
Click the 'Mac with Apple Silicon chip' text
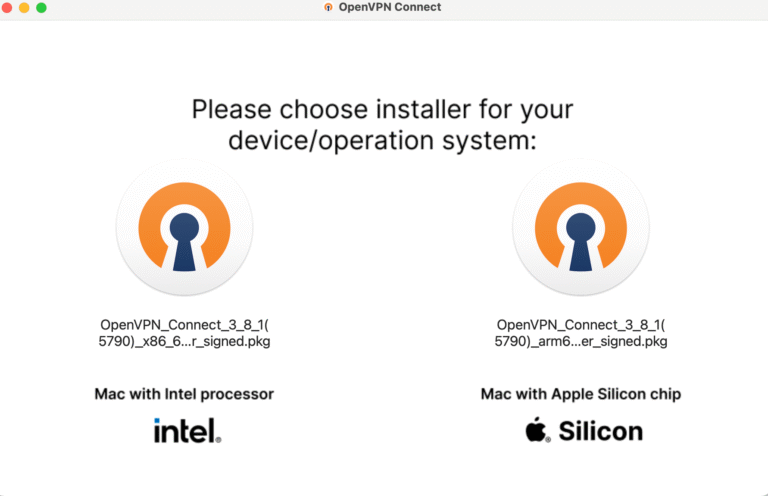[x=581, y=394]
